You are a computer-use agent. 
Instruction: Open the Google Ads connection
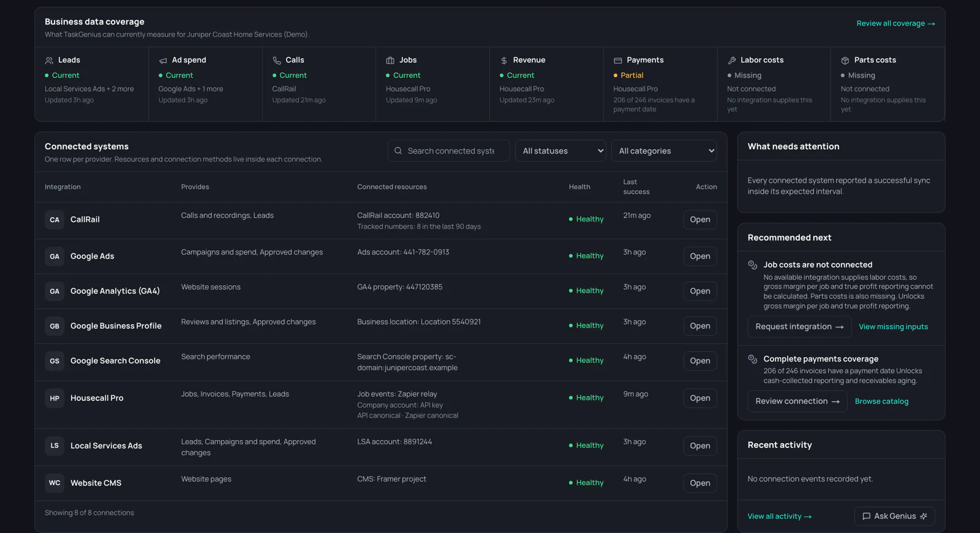coord(700,256)
